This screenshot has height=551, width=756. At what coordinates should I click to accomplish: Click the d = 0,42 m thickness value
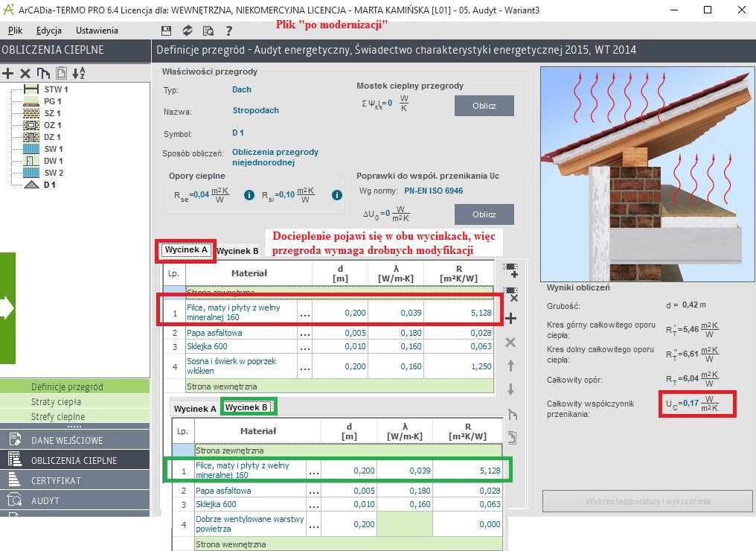point(686,305)
